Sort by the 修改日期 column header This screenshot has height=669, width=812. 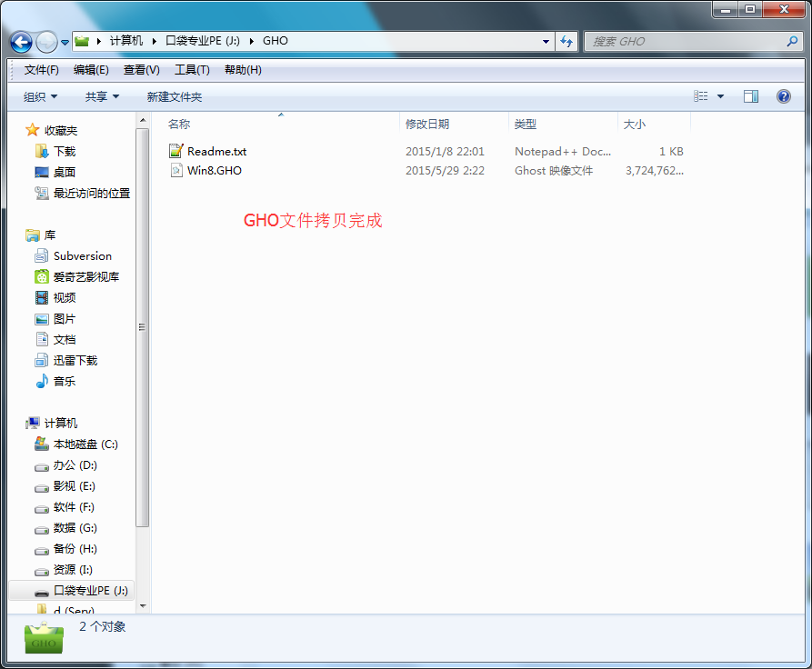[427, 125]
